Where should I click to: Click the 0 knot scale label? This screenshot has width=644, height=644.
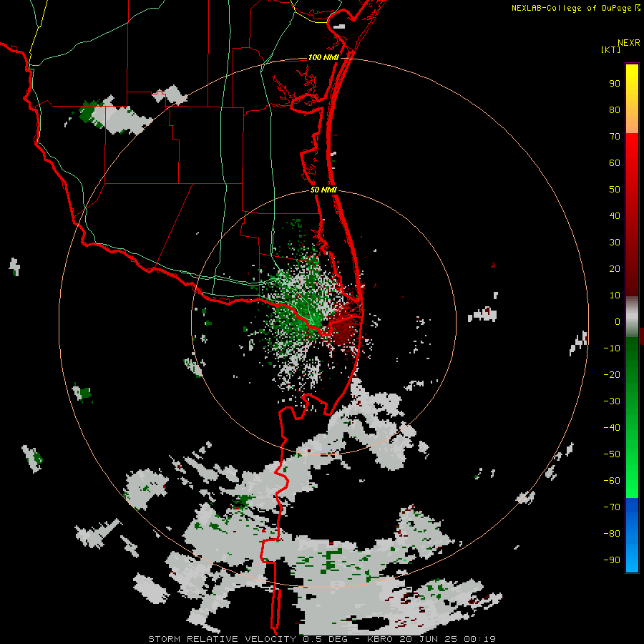(x=618, y=322)
